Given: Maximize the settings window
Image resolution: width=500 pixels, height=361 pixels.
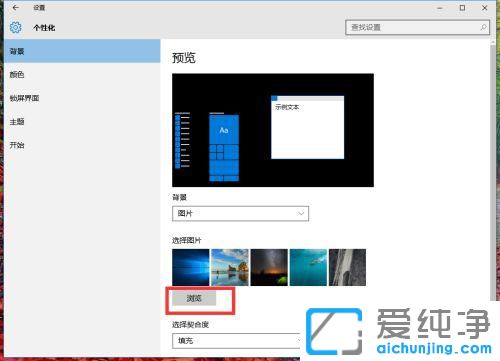Looking at the screenshot, I should [x=462, y=8].
